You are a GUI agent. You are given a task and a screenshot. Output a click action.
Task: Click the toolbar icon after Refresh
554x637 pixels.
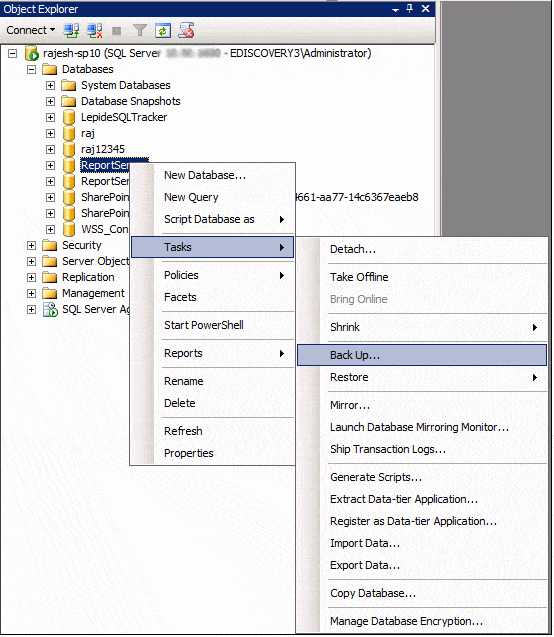(x=186, y=30)
